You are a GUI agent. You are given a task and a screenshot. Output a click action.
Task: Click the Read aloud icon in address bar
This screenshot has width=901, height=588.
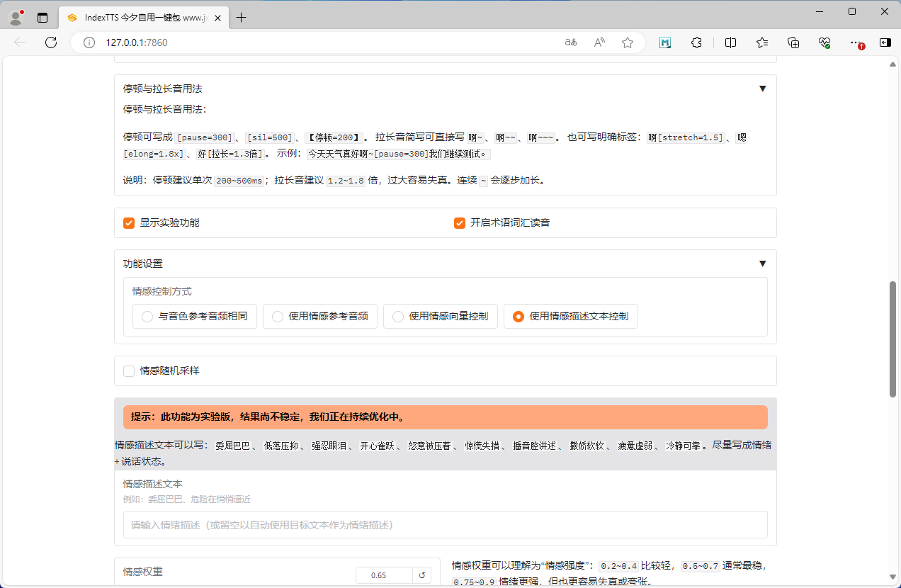click(x=599, y=43)
